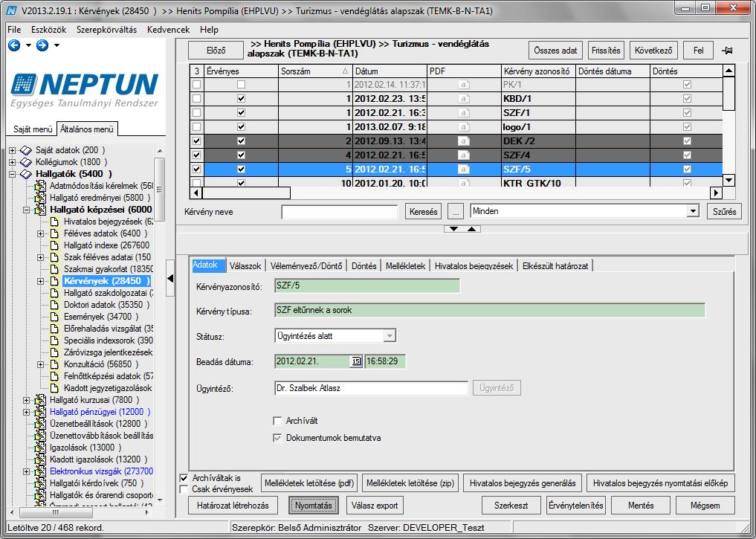The height and width of the screenshot is (539, 756).
Task: Click the Határozat létrehozás button
Action: (x=233, y=506)
